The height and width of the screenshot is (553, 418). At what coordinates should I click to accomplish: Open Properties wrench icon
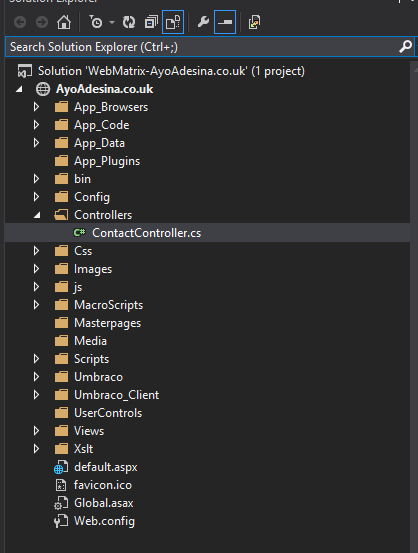pyautogui.click(x=203, y=23)
